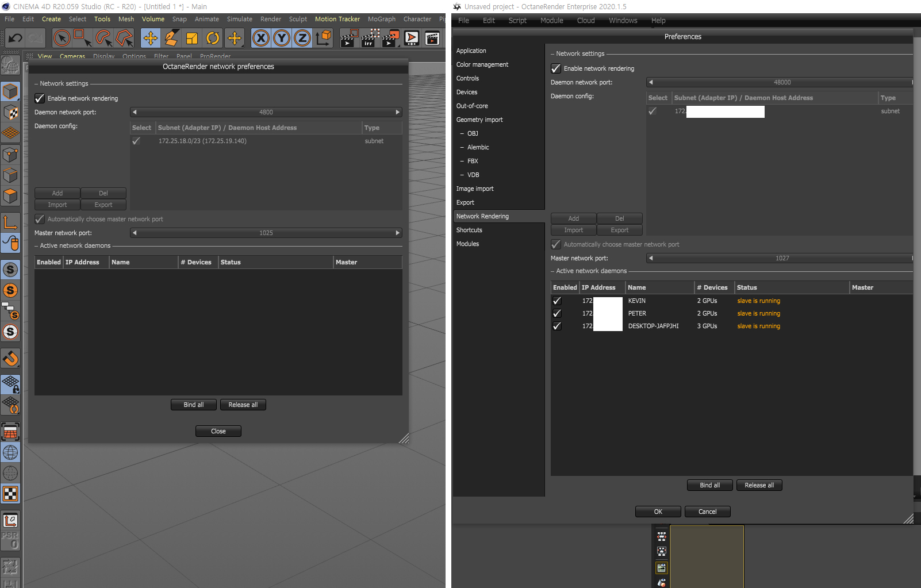This screenshot has width=921, height=588.
Task: Toggle daemon config subnet checkbox in Octane Preferences
Action: point(653,111)
